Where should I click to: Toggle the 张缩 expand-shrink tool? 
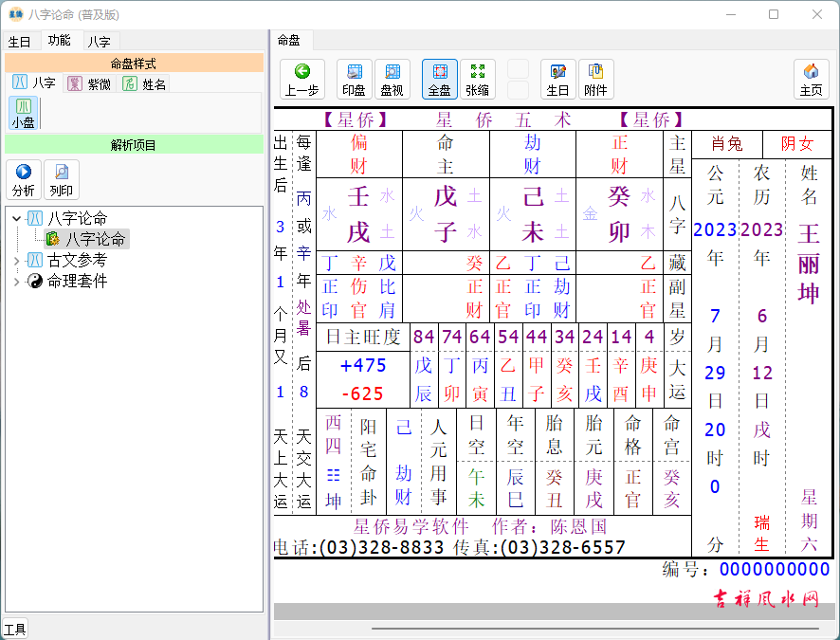pos(477,80)
